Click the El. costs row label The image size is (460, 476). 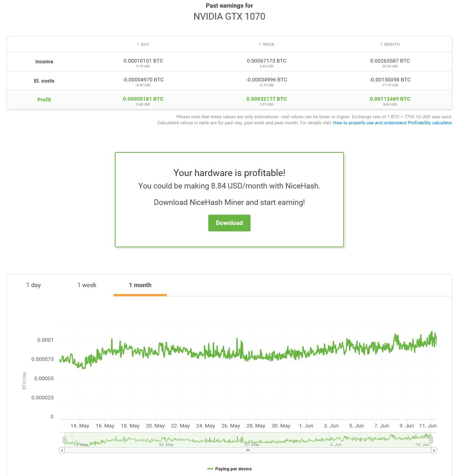(44, 81)
